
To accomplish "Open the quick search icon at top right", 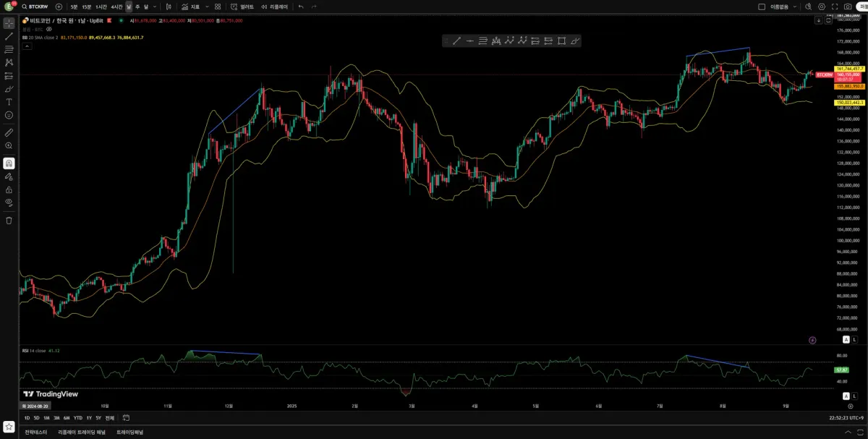I will [808, 7].
